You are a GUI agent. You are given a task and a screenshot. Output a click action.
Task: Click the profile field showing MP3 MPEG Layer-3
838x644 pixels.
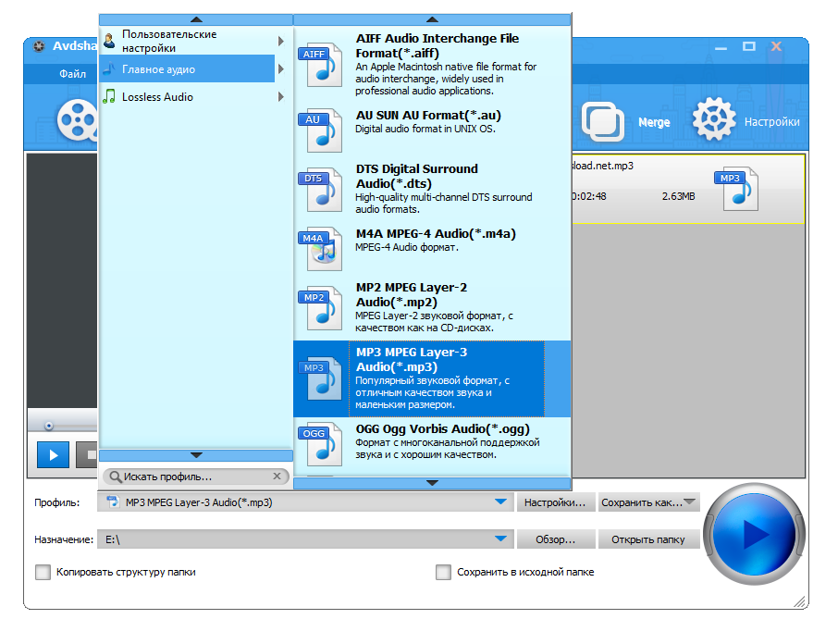(x=305, y=502)
